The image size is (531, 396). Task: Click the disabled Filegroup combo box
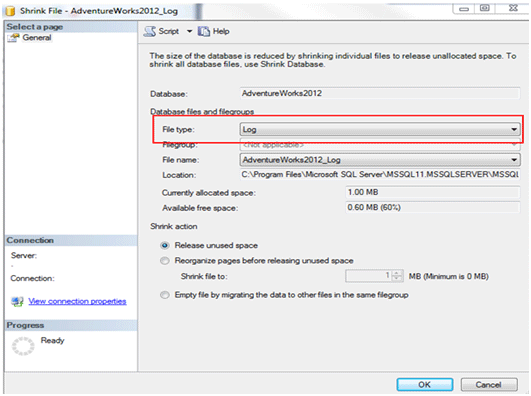click(x=380, y=145)
